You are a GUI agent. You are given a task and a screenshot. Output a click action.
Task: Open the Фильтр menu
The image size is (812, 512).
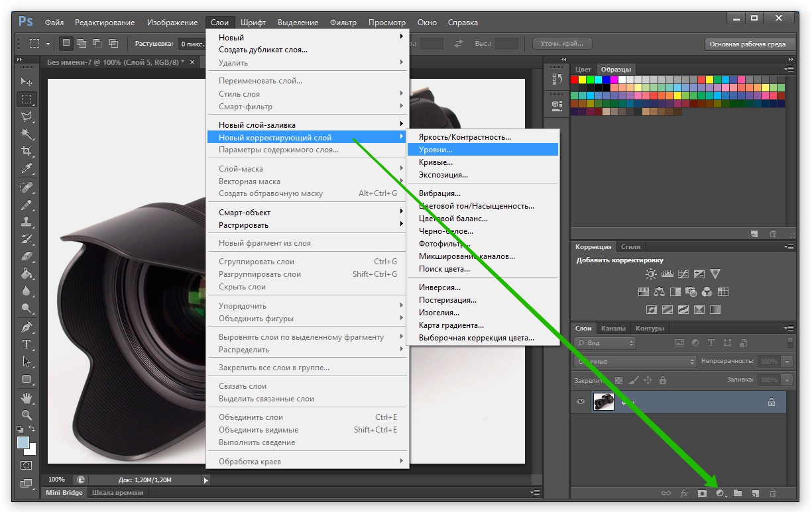coord(343,23)
